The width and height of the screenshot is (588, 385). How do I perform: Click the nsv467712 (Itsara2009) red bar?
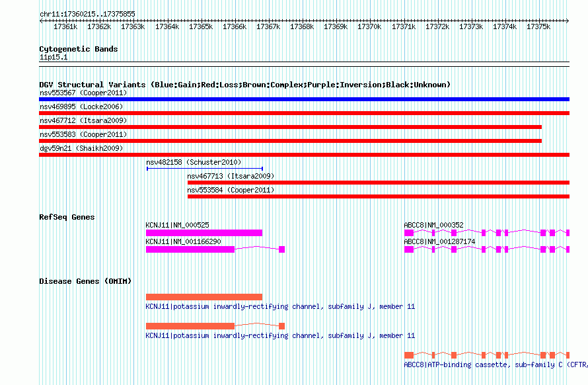tap(290, 127)
